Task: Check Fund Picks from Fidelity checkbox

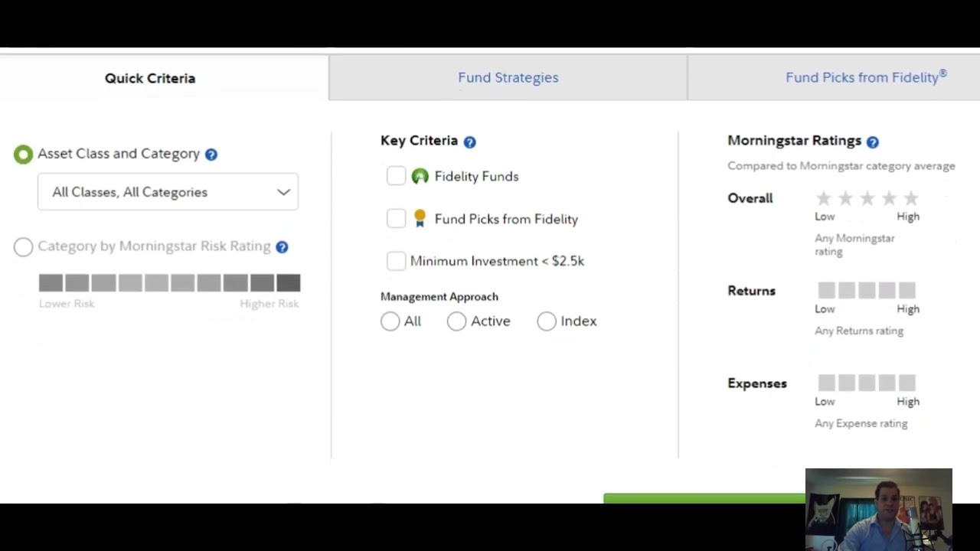Action: (396, 219)
